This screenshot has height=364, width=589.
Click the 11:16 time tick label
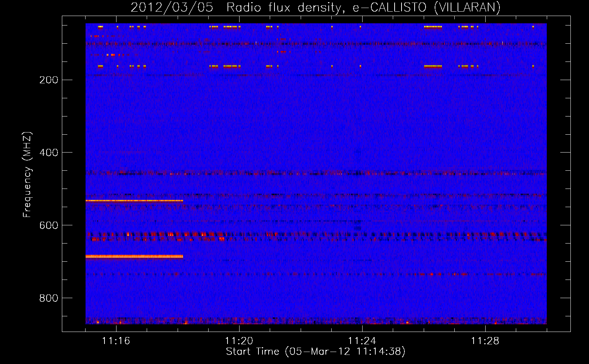click(x=116, y=341)
